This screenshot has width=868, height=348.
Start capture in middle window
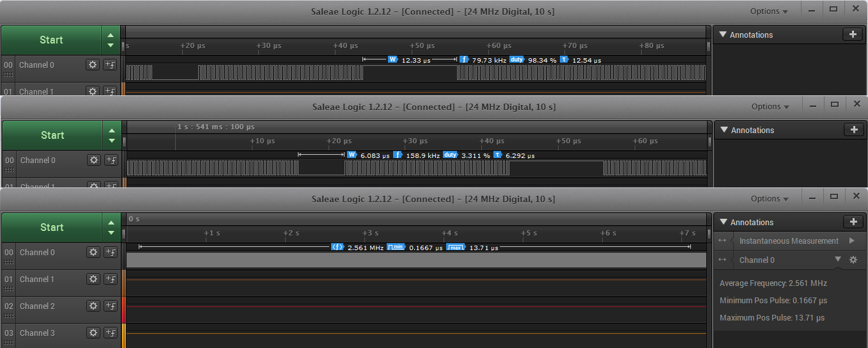52,135
